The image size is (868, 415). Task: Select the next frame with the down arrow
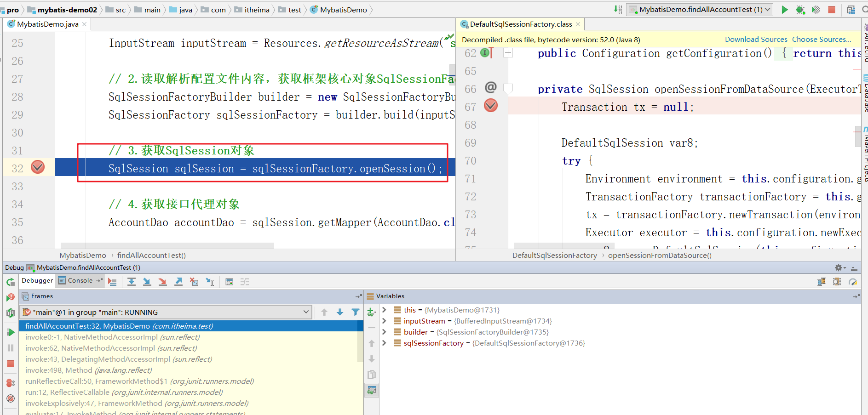pos(340,313)
